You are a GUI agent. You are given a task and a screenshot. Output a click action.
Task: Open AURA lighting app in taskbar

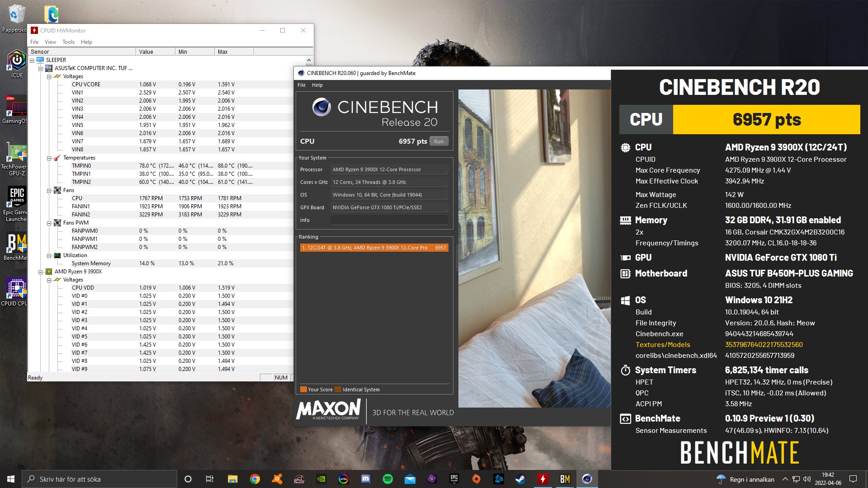point(344,479)
